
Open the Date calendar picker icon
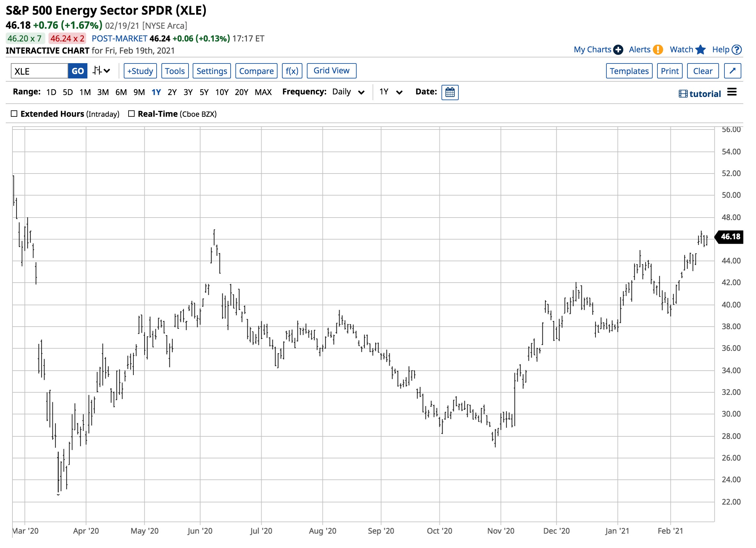click(x=450, y=92)
